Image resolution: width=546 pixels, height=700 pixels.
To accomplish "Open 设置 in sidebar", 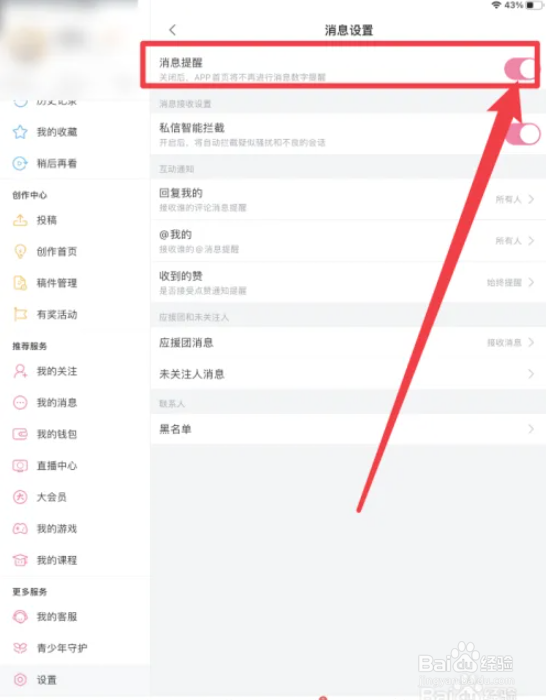I will pos(75,679).
